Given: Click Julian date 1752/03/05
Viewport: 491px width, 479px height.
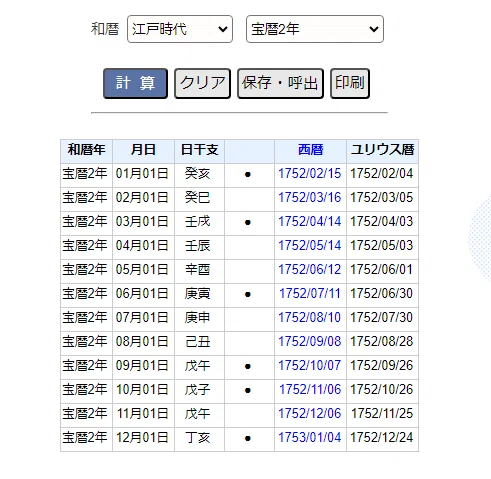Looking at the screenshot, I should coord(382,198).
